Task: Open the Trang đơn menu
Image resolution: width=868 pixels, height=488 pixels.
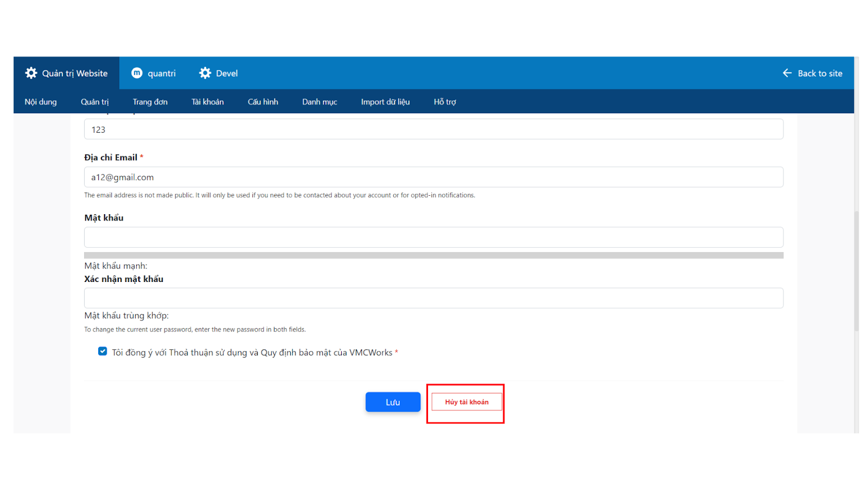Action: (x=150, y=102)
